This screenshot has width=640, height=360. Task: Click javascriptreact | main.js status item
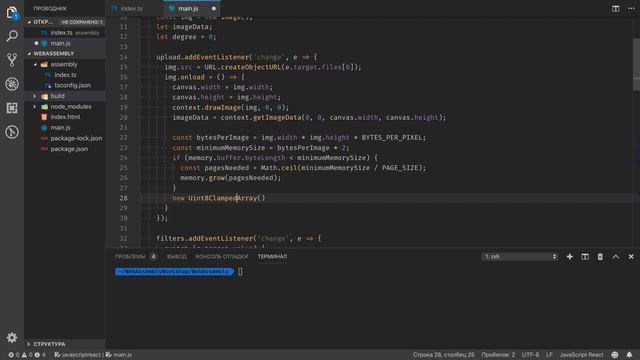click(x=93, y=355)
